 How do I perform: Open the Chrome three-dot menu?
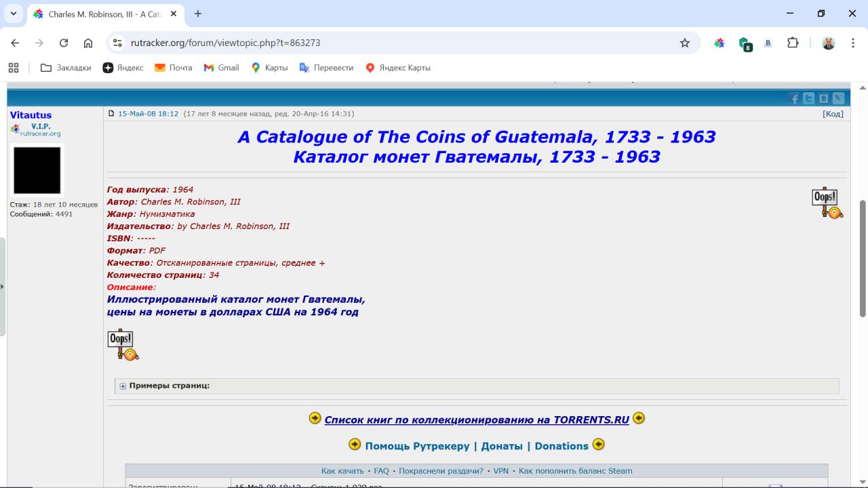pos(852,43)
